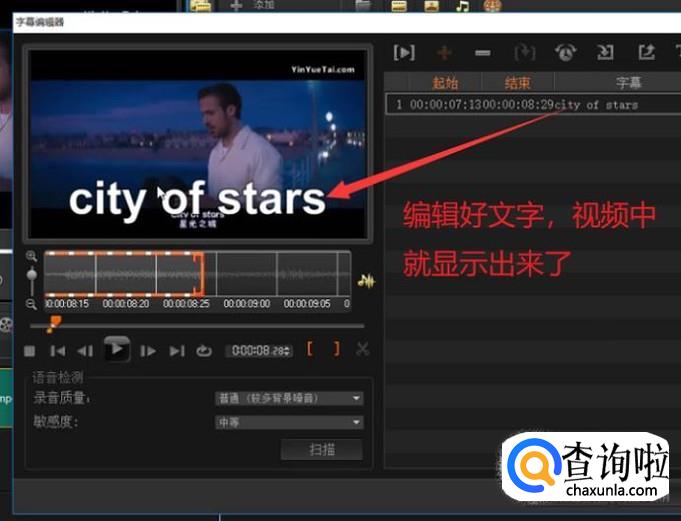Set mark-in with orange left bracket
The width and height of the screenshot is (681, 521).
(x=310, y=349)
